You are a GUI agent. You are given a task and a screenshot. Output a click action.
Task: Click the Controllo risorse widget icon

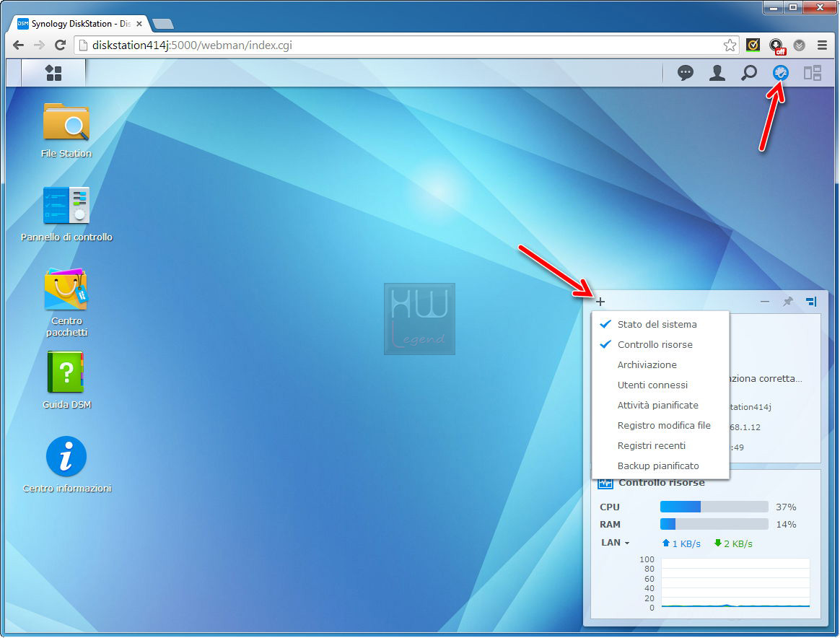[605, 484]
